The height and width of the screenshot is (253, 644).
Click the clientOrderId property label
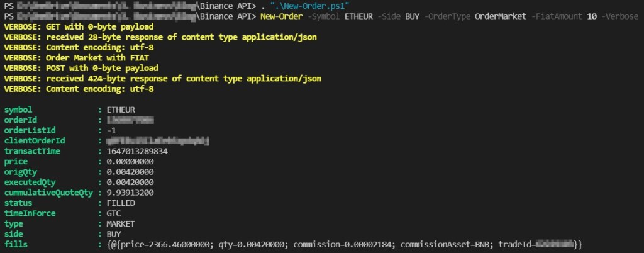[x=35, y=141]
